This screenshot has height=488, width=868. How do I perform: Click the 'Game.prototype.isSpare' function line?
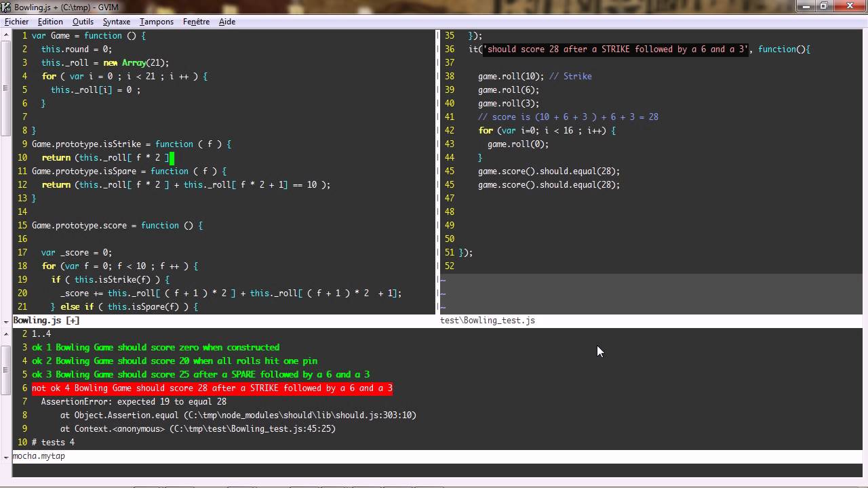click(x=129, y=171)
